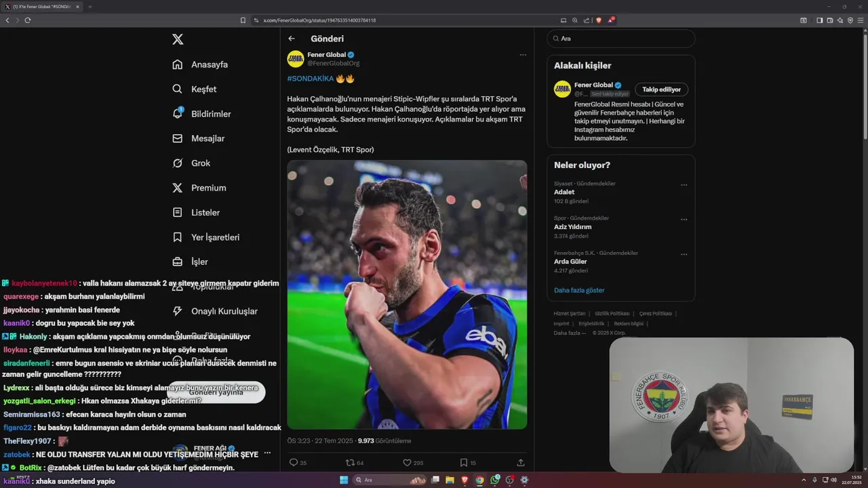Open Bildirimler notifications
This screenshot has width=868, height=488.
click(201, 114)
